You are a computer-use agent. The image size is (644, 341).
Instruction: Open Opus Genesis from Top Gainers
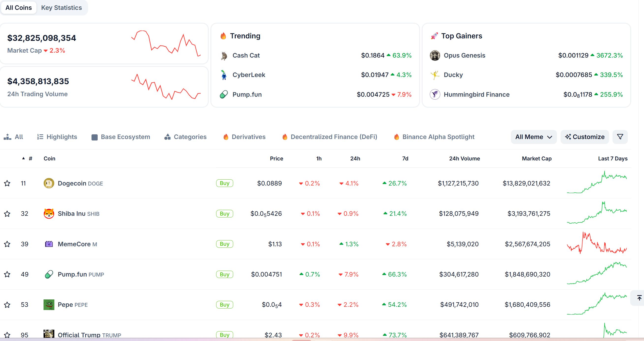464,55
